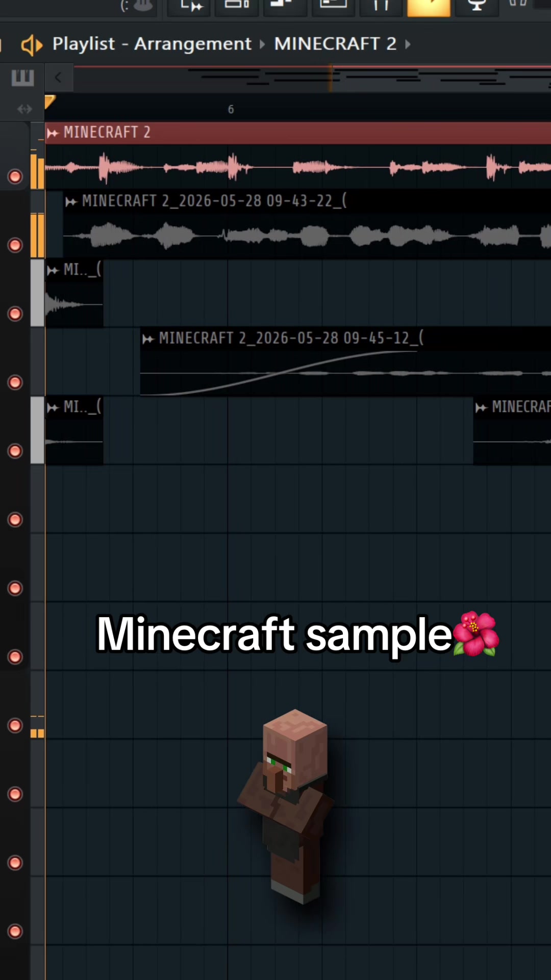Open clip menu icon of 09-45-12 audio clip
This screenshot has height=980, width=551.
(148, 339)
